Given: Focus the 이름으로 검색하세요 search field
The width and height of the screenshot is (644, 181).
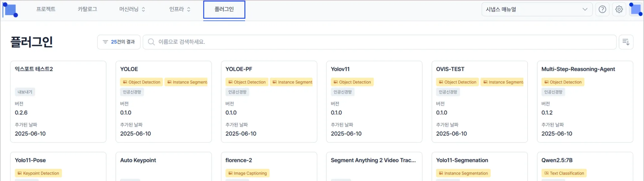Looking at the screenshot, I should point(379,42).
